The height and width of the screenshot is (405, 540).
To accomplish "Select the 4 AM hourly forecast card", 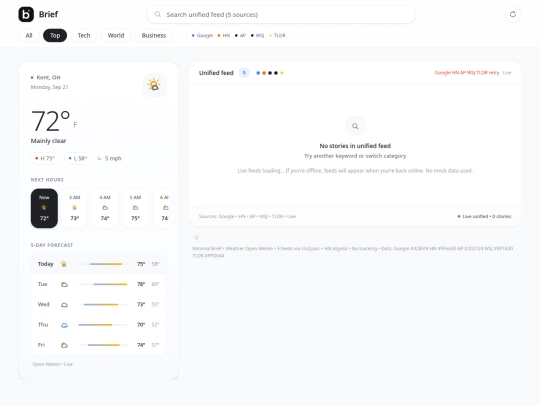I will click(x=105, y=208).
